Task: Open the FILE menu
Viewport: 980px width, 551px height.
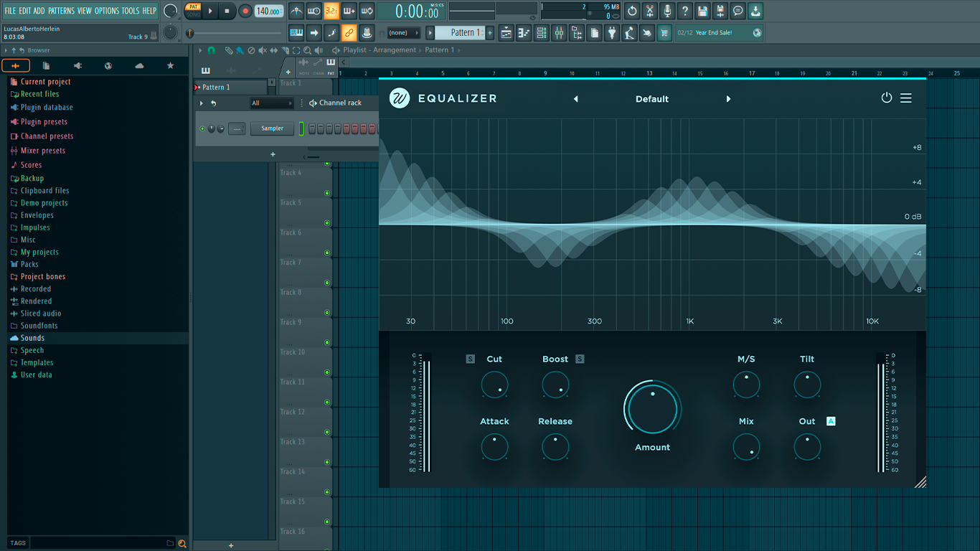Action: click(x=10, y=11)
